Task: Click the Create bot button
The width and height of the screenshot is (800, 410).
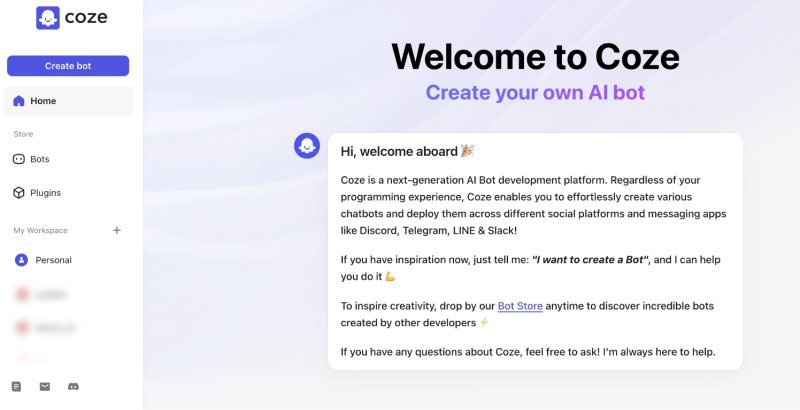Action: pos(68,66)
